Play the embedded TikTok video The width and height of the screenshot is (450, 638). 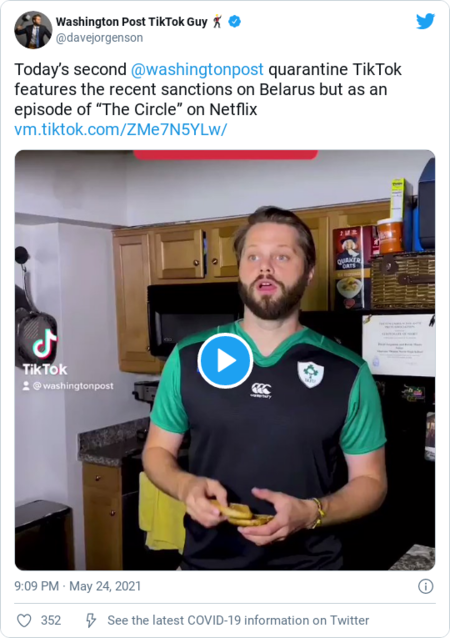point(225,361)
